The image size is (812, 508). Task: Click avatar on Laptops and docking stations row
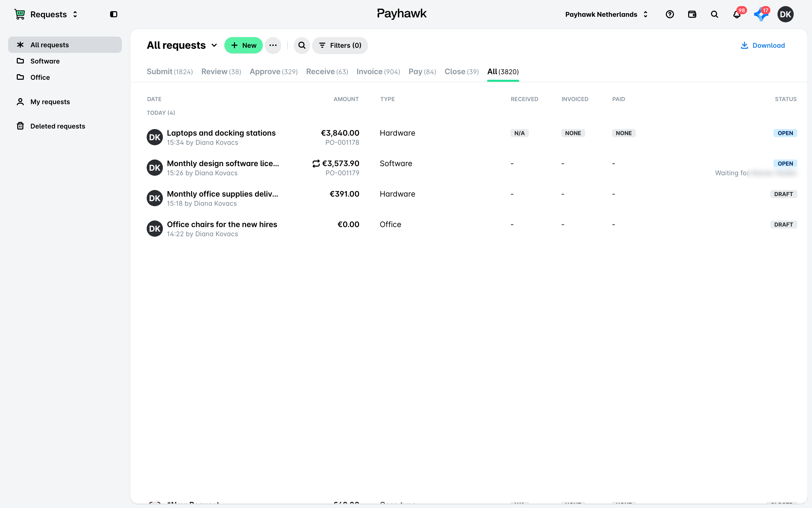coord(155,137)
